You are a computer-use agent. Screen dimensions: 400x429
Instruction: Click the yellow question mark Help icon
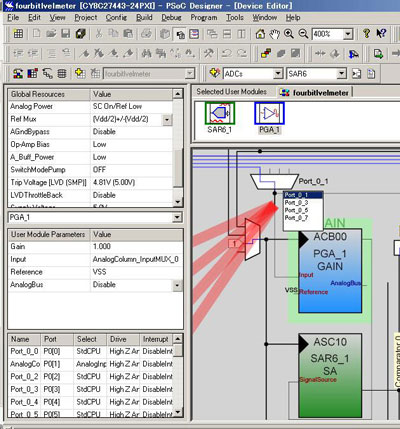[366, 34]
